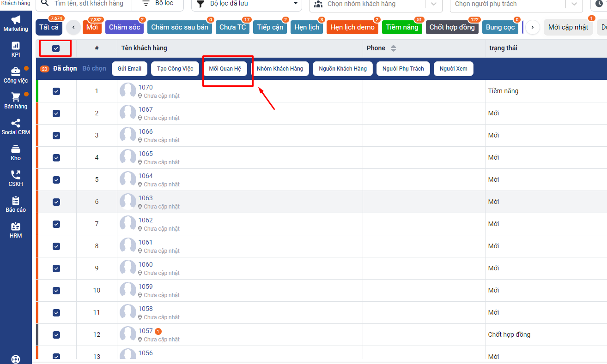Click the HRM icon in sidebar
Screen dimensions: 607x364
16,227
